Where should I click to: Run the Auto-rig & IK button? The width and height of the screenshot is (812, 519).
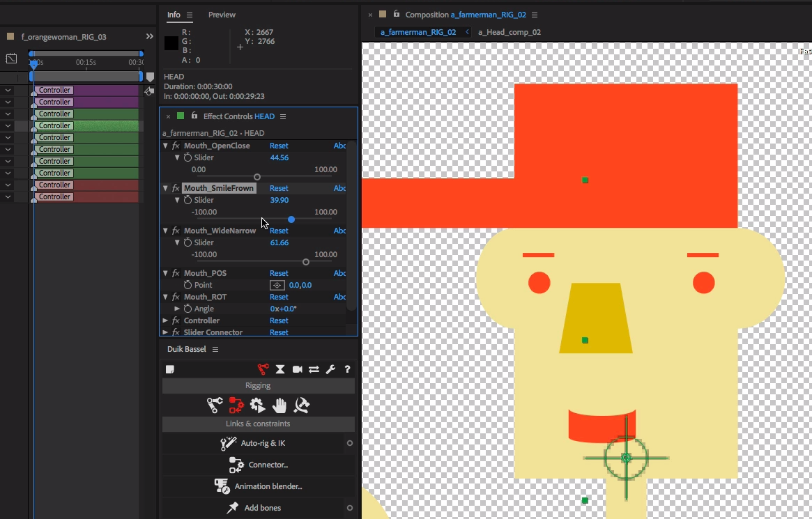[253, 443]
